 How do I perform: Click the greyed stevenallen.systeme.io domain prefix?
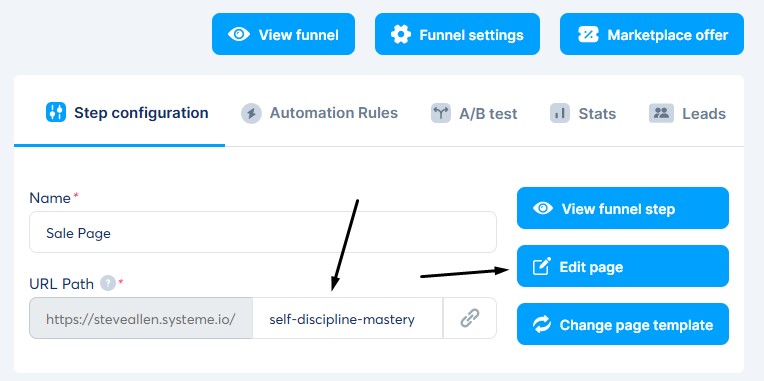(x=141, y=319)
